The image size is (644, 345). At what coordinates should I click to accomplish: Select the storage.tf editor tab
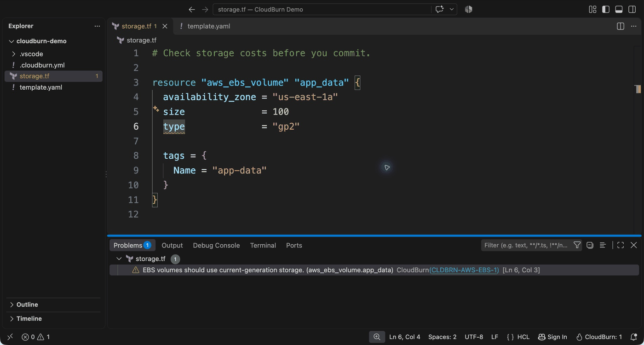140,26
